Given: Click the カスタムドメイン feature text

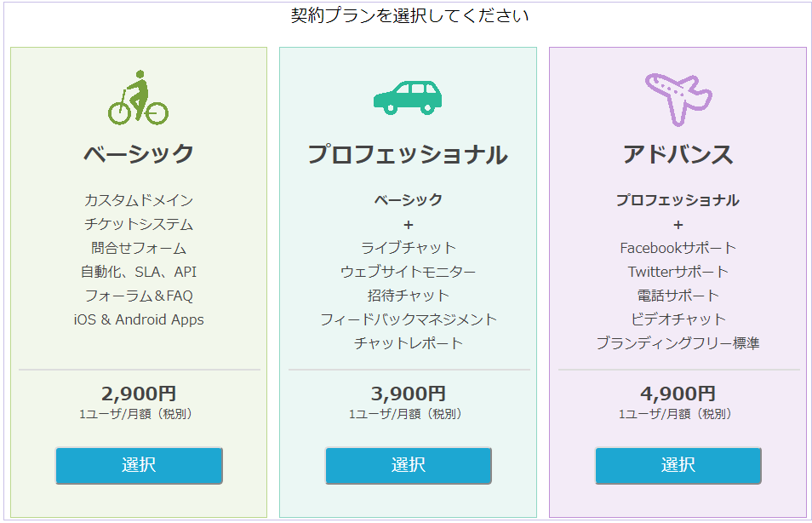Looking at the screenshot, I should click(x=139, y=200).
